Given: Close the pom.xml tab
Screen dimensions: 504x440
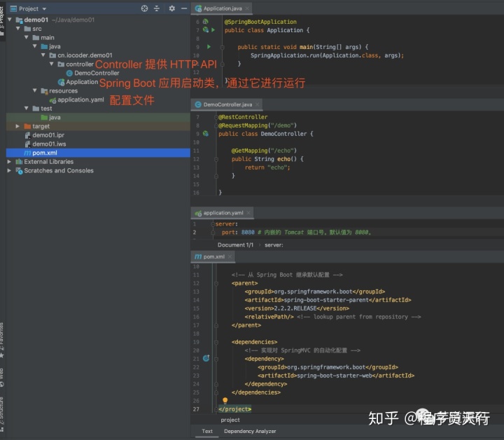Looking at the screenshot, I should 230,256.
